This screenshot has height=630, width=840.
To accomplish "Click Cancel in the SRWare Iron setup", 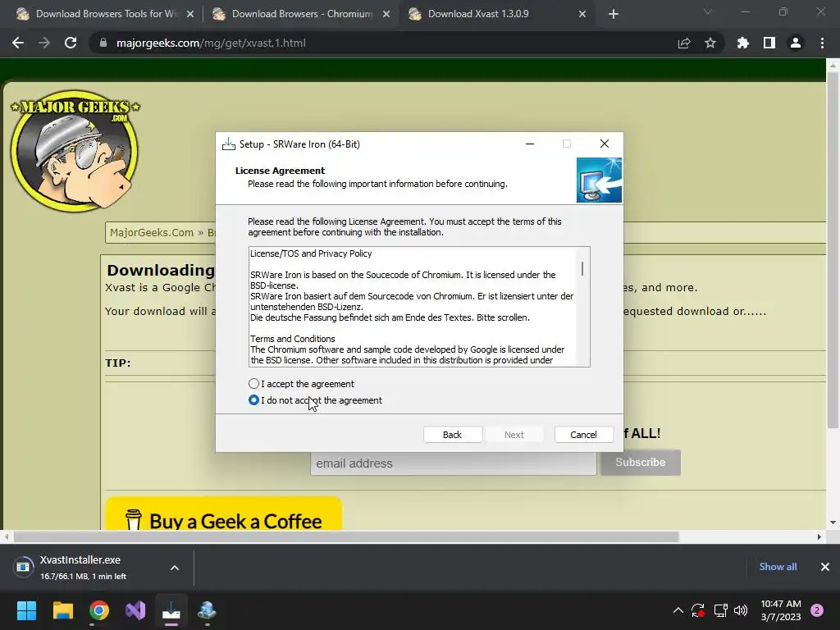I will [x=583, y=435].
